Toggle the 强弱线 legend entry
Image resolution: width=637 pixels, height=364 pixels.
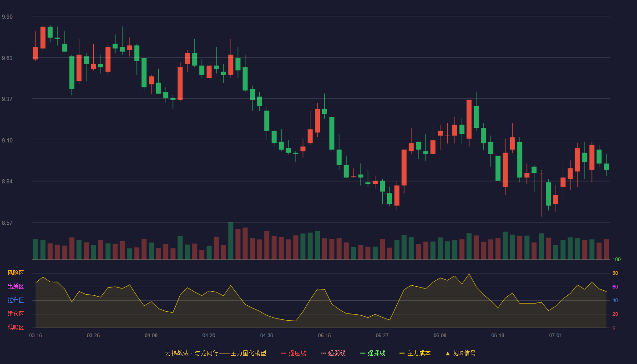click(333, 353)
